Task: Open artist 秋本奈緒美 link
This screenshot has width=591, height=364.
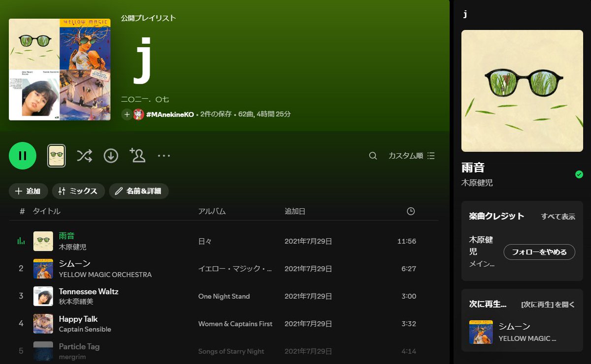Action: point(76,301)
